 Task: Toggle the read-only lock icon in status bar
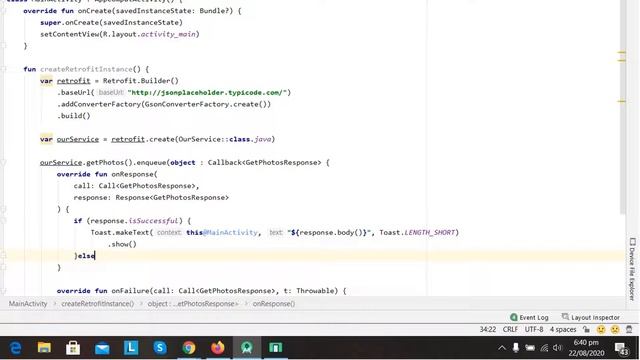(587, 329)
